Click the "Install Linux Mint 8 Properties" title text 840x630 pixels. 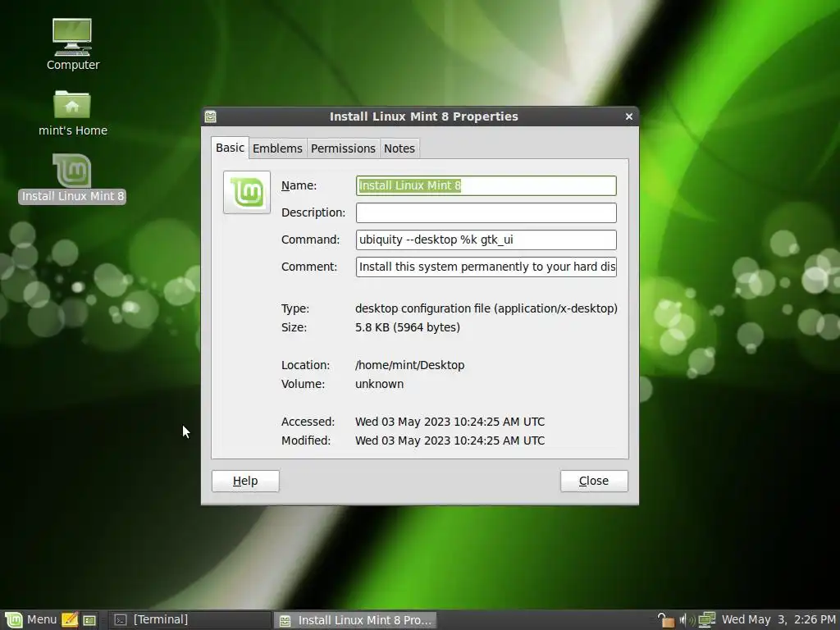pyautogui.click(x=424, y=116)
